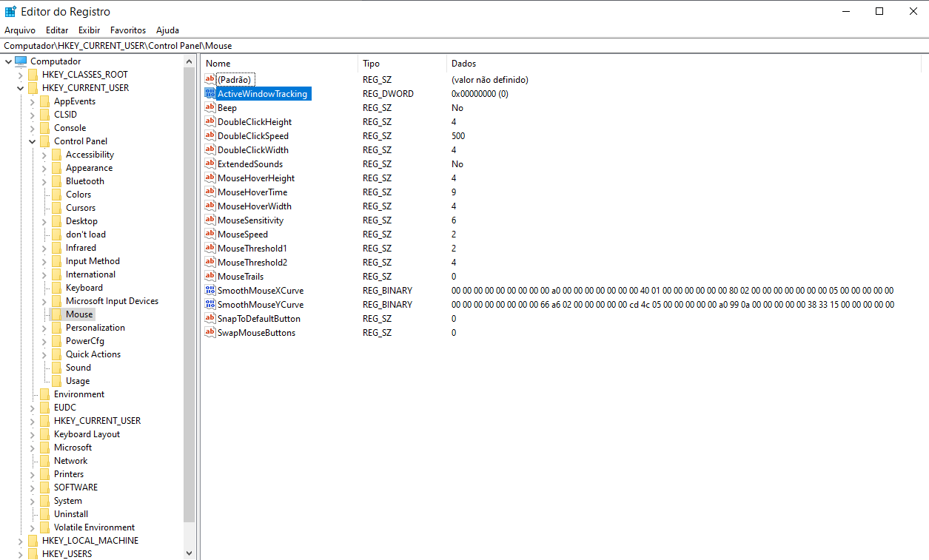Viewport: 929px width, 560px height.
Task: Click the SmoothMouseXCurve binary value icon
Action: [210, 291]
